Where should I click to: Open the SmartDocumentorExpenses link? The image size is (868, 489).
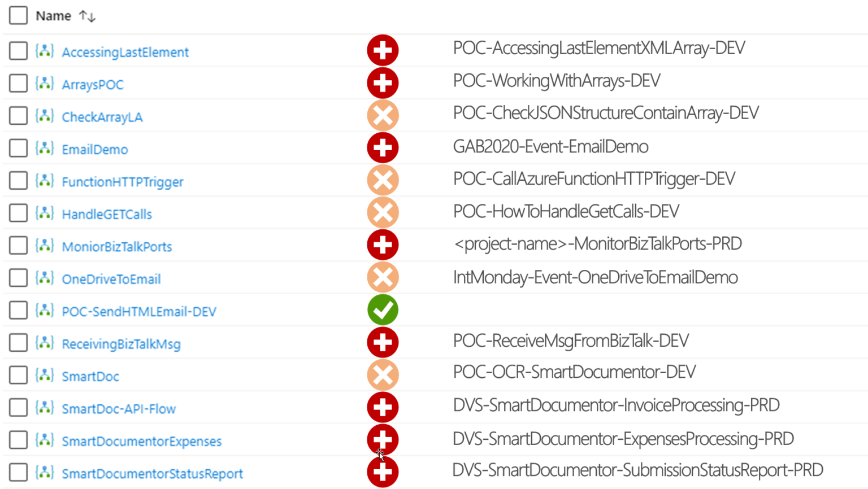(141, 442)
